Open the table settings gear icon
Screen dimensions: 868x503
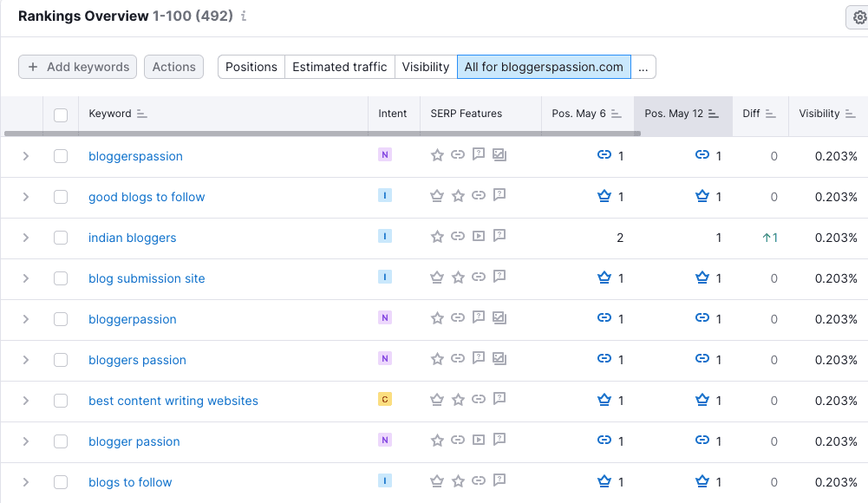coord(858,17)
